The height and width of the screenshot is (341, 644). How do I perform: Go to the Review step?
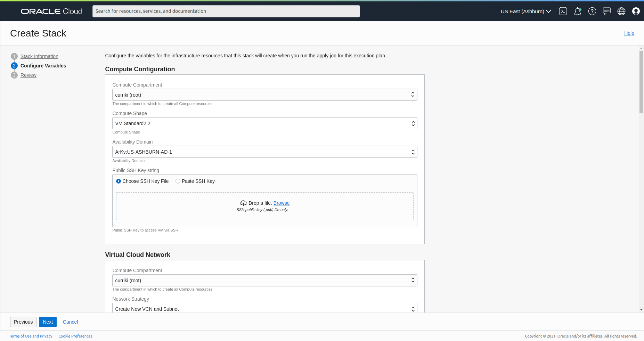(x=28, y=75)
